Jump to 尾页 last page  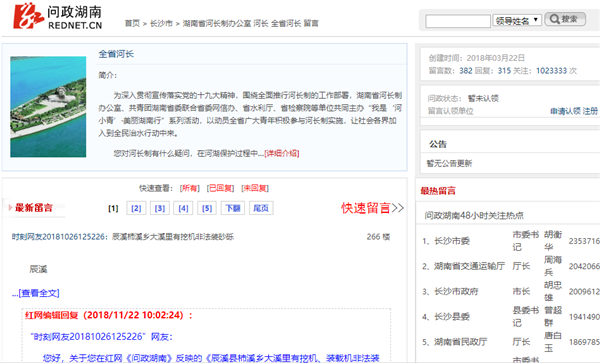tap(261, 208)
